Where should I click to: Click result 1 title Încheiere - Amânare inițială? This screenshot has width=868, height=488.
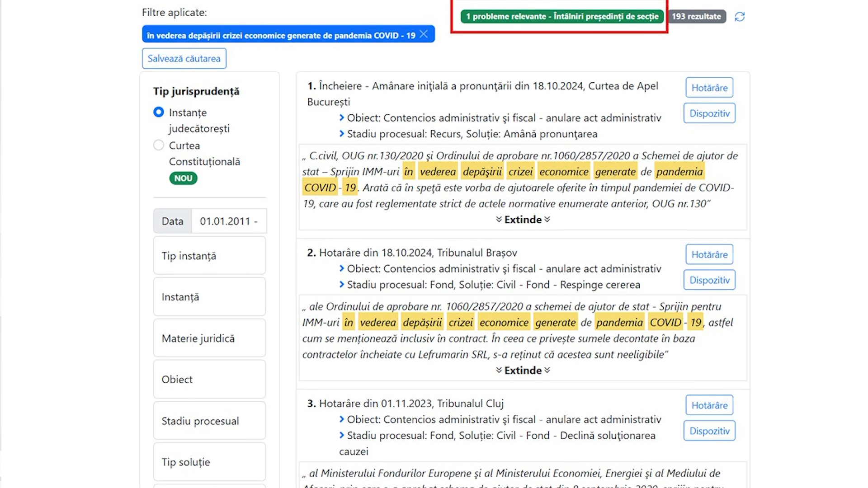[482, 94]
